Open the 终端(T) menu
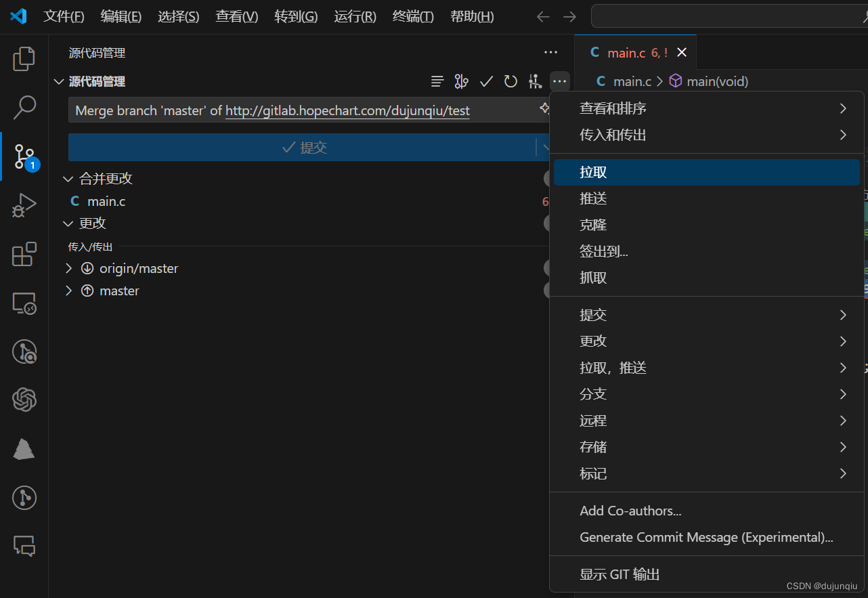Viewport: 868px width, 598px height. pos(413,17)
